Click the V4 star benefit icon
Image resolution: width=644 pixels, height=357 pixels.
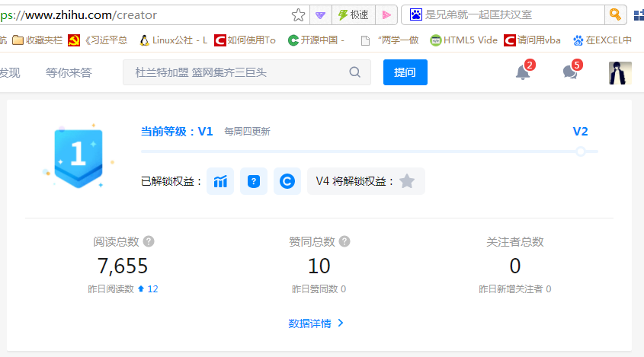click(x=407, y=181)
